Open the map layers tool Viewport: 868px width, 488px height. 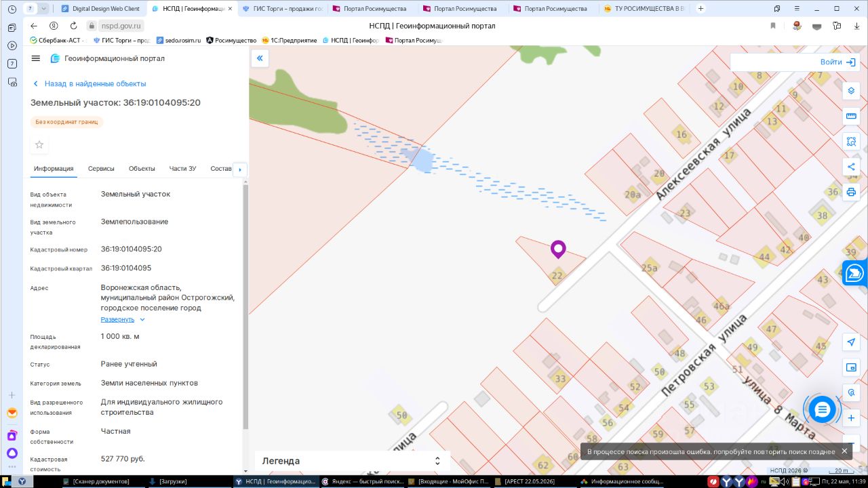(851, 91)
